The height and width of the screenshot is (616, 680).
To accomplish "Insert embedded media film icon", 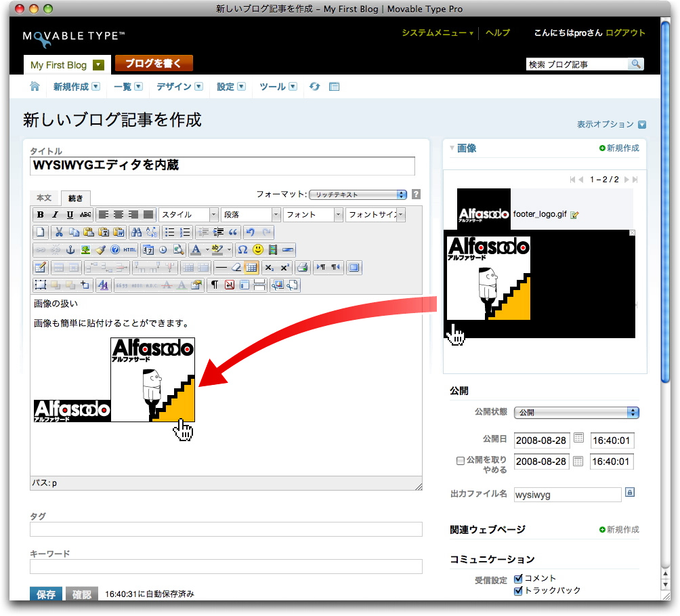I will point(273,250).
